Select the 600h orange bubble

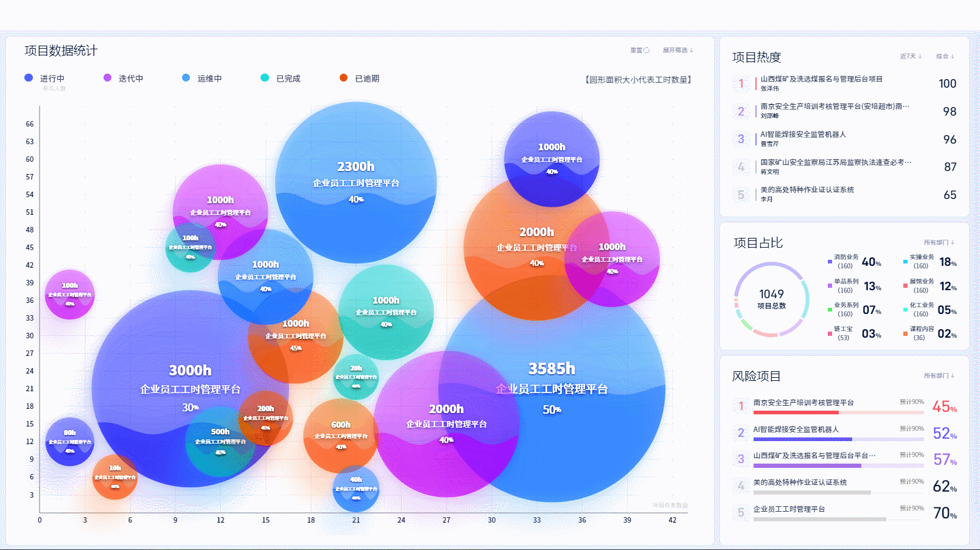pos(341,436)
